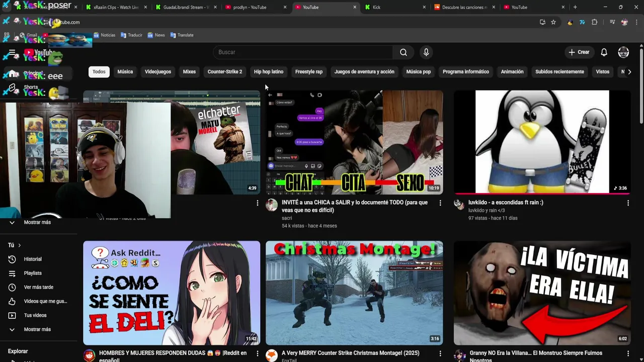
Task: Bookmark this page with star icon
Action: [553, 22]
